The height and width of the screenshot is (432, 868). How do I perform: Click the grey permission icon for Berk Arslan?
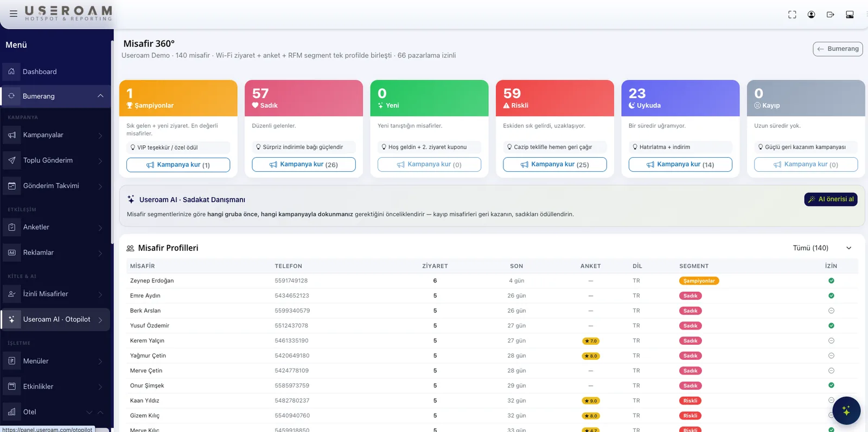tap(831, 311)
